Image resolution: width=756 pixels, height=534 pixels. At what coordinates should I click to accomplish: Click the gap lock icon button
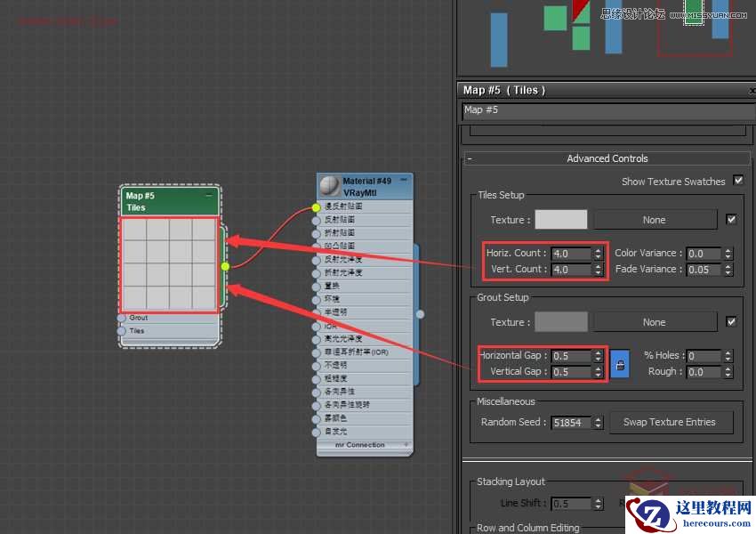[x=620, y=364]
